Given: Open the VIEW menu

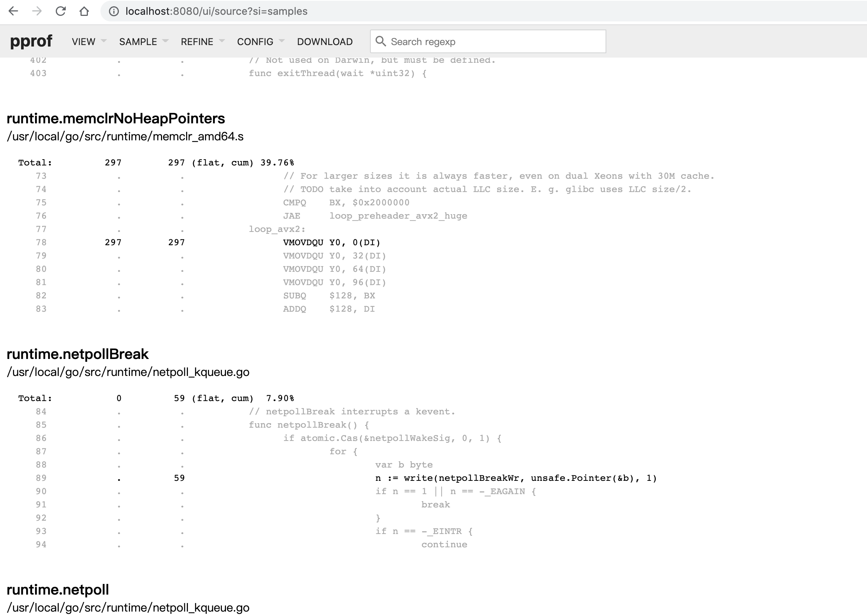Looking at the screenshot, I should coord(83,42).
